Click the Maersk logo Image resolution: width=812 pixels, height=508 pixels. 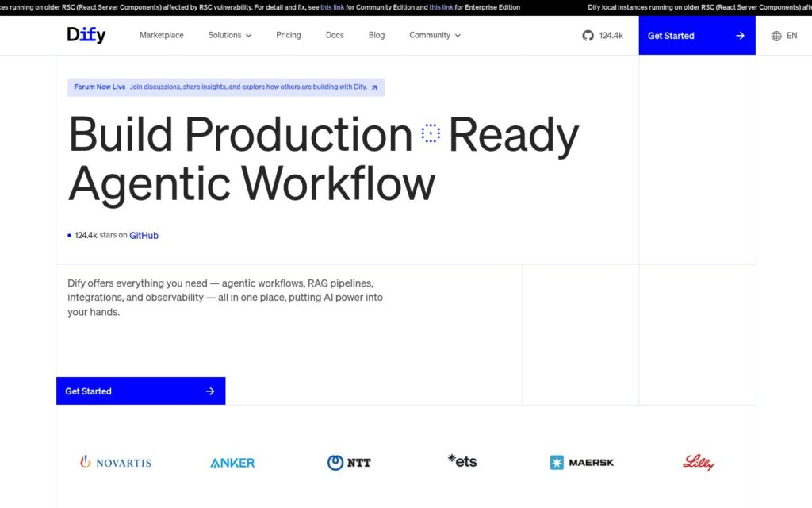click(x=581, y=463)
